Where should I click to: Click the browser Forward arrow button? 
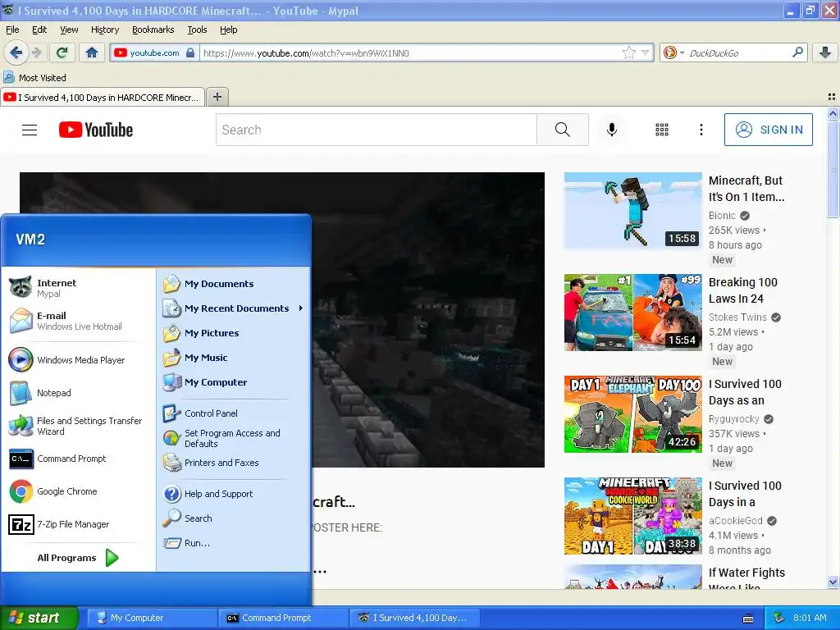37,52
